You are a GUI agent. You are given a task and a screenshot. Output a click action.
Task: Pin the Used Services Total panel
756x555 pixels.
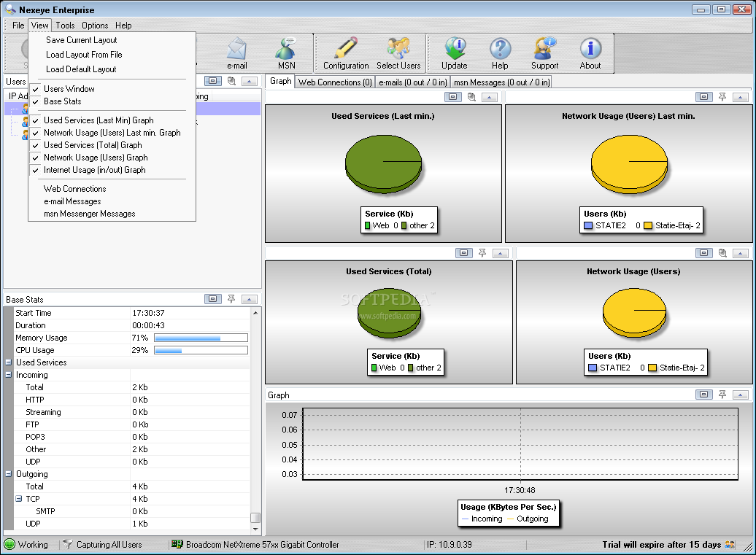click(482, 253)
